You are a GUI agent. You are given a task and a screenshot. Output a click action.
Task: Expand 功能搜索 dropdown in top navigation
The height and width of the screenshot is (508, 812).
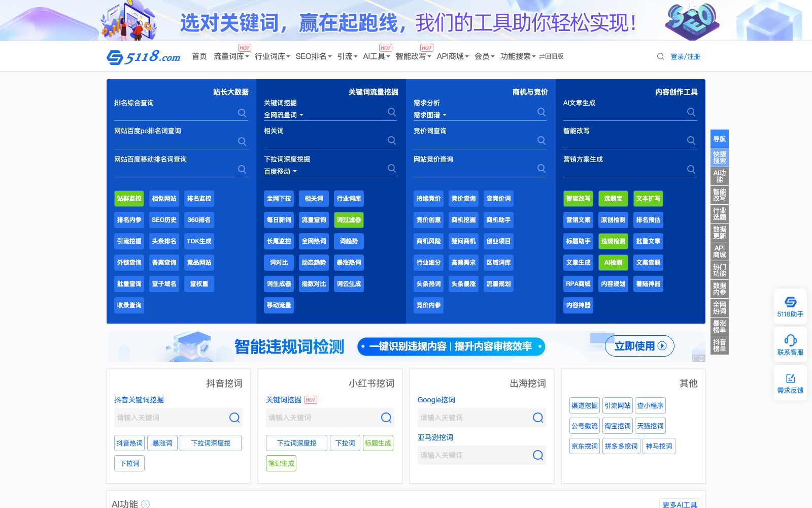[518, 56]
